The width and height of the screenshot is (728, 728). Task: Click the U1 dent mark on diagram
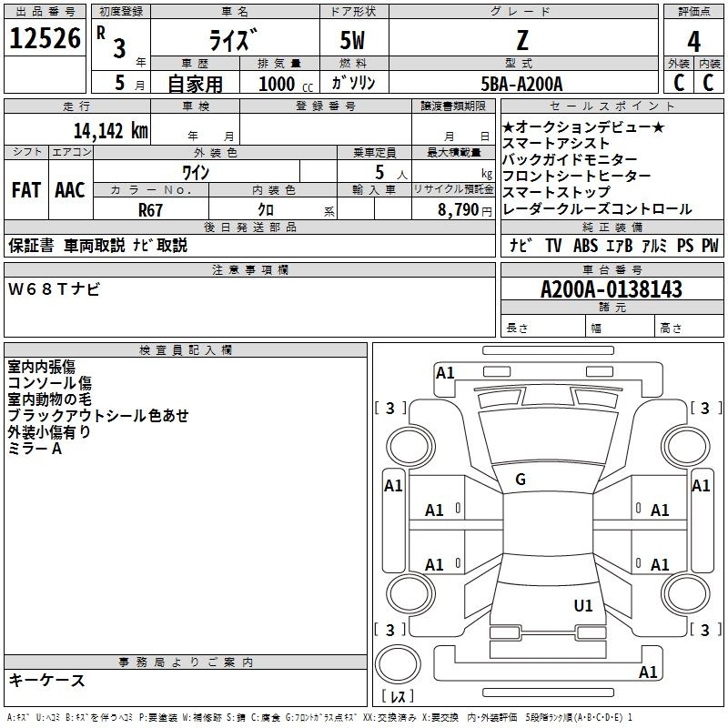[583, 606]
